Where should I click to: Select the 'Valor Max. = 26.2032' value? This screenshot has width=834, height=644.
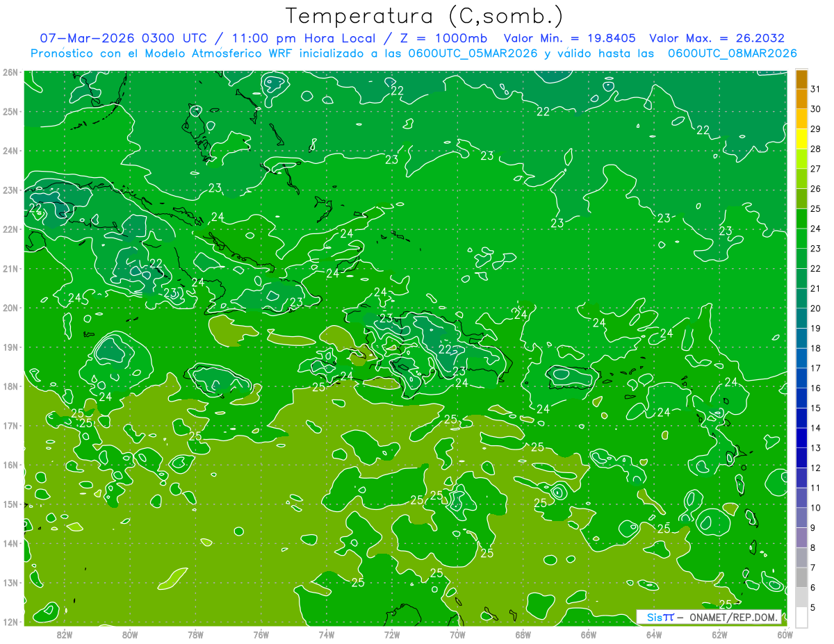tap(717, 38)
